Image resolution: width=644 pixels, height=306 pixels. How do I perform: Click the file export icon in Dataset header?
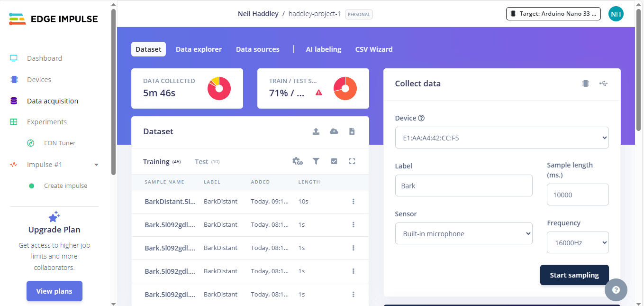click(352, 131)
